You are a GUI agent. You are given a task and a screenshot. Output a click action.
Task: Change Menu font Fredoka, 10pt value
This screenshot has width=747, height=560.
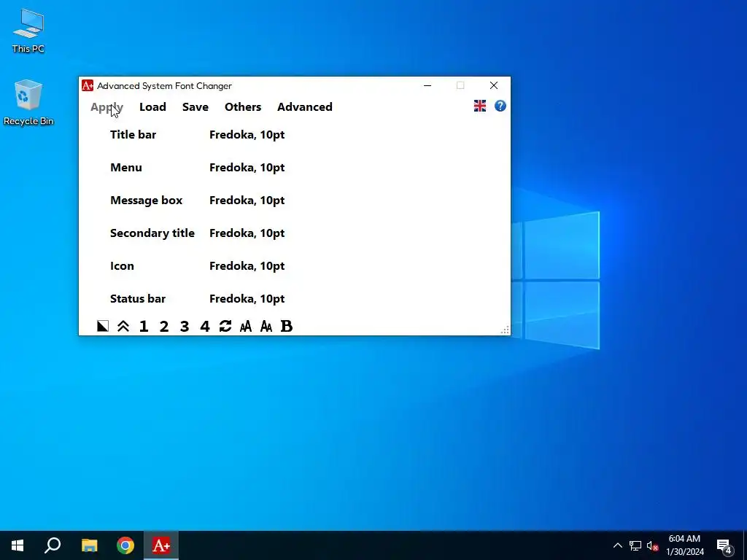pos(247,168)
